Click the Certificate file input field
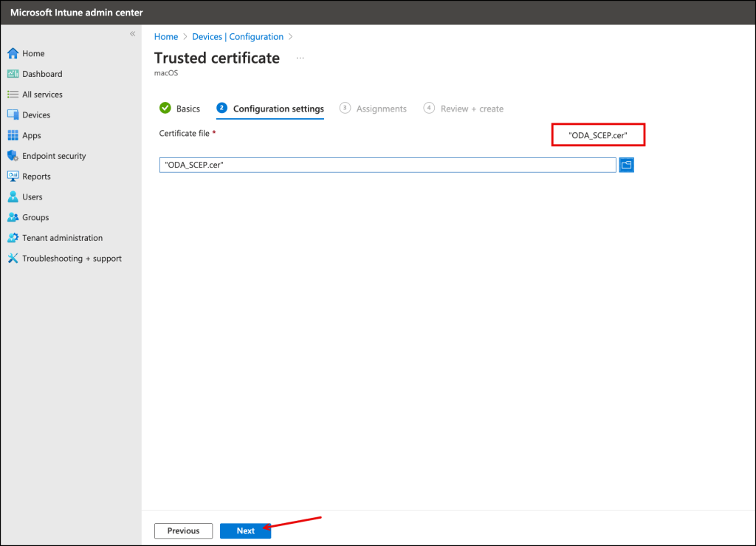The height and width of the screenshot is (546, 756). (388, 165)
